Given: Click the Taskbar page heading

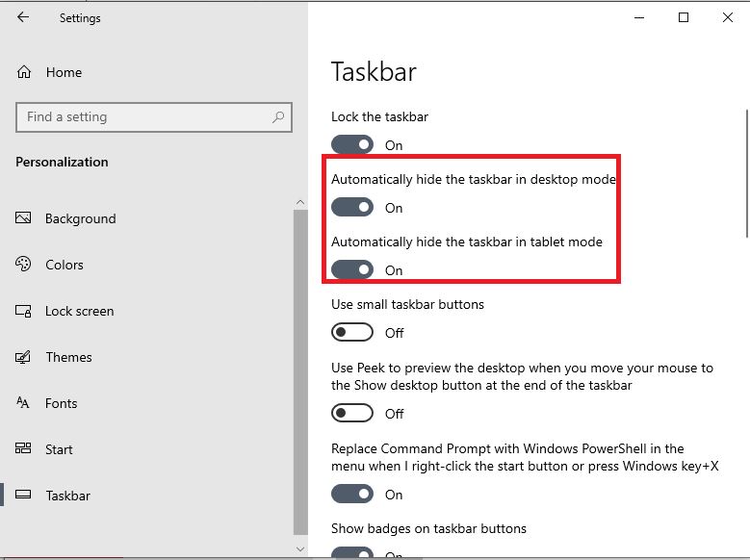Looking at the screenshot, I should click(374, 72).
